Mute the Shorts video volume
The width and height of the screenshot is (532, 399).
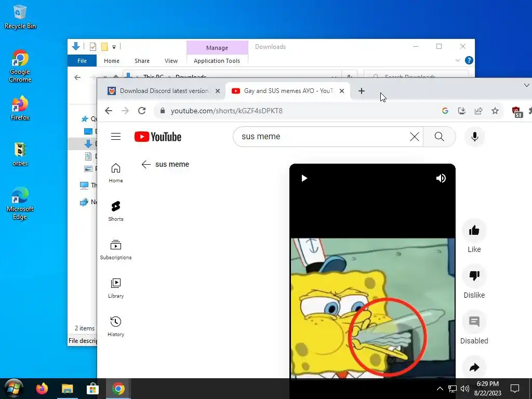[441, 178]
